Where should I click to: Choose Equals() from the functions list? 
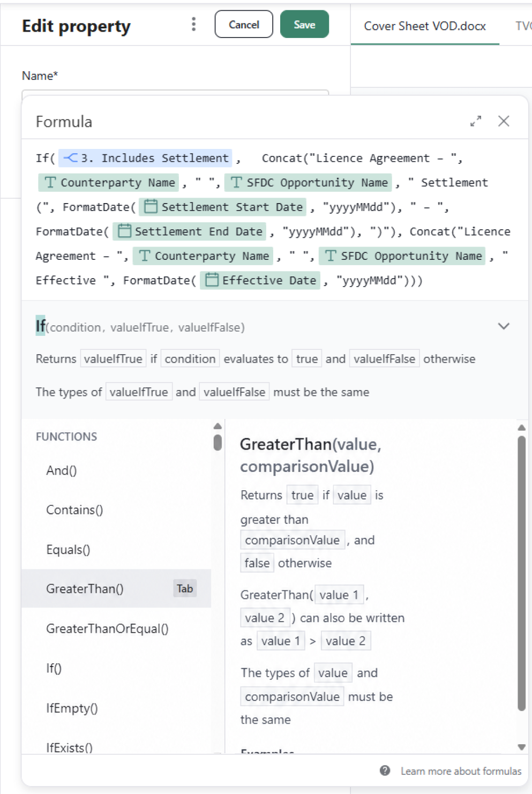click(x=116, y=550)
